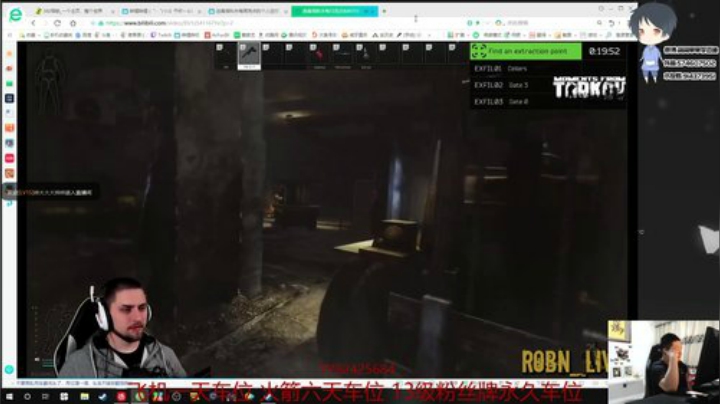Click the browser search box at top right
720x404 pixels.
pyautogui.click(x=549, y=23)
